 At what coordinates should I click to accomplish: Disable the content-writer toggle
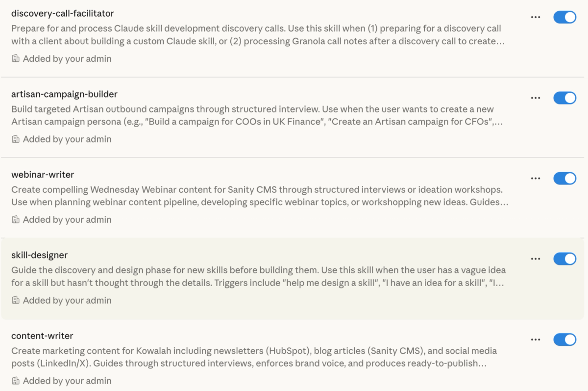[565, 339]
